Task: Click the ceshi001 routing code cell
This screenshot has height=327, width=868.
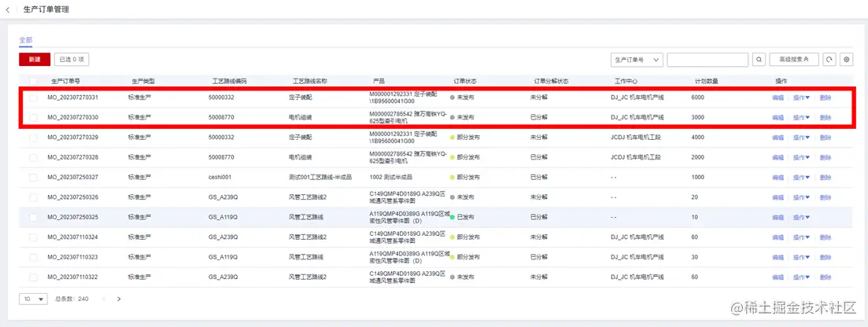Action: pyautogui.click(x=220, y=177)
